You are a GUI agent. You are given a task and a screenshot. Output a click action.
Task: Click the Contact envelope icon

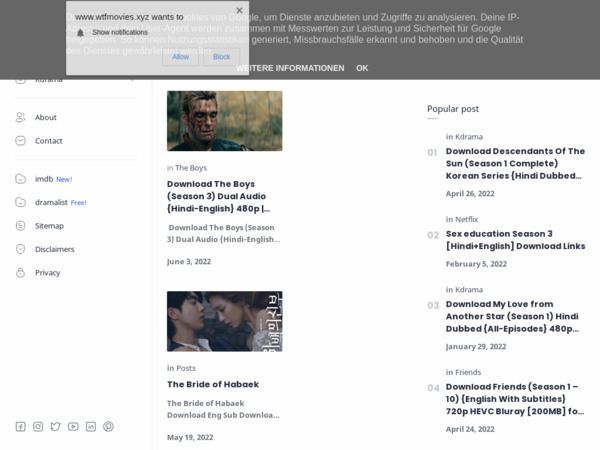click(20, 140)
